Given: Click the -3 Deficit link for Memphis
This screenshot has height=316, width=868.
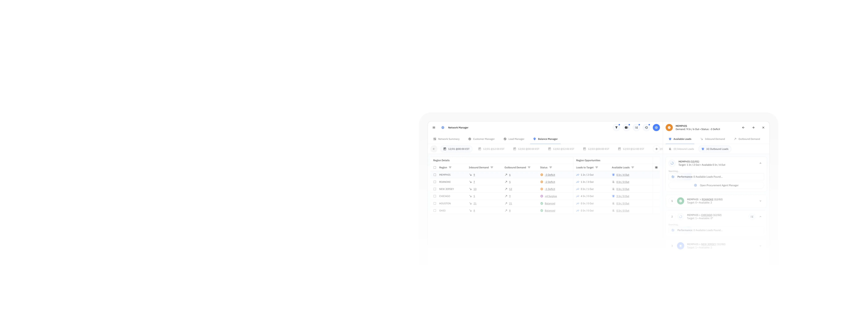Looking at the screenshot, I should pyautogui.click(x=550, y=175).
